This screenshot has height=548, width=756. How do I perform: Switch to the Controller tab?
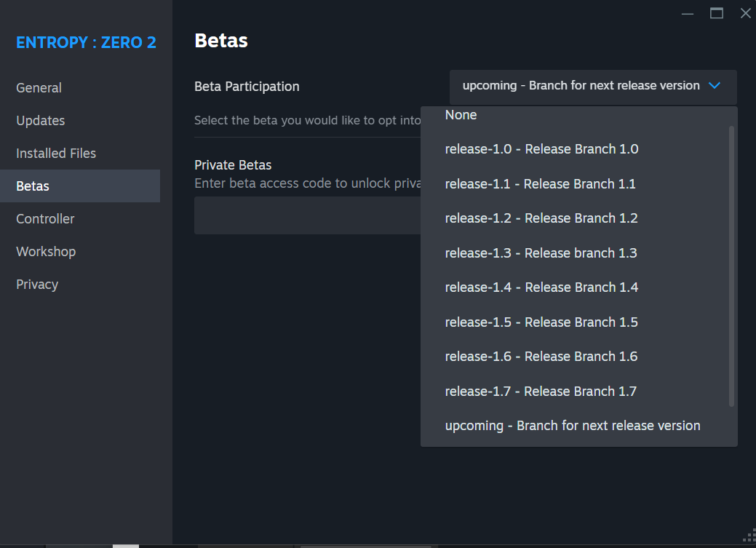[45, 219]
